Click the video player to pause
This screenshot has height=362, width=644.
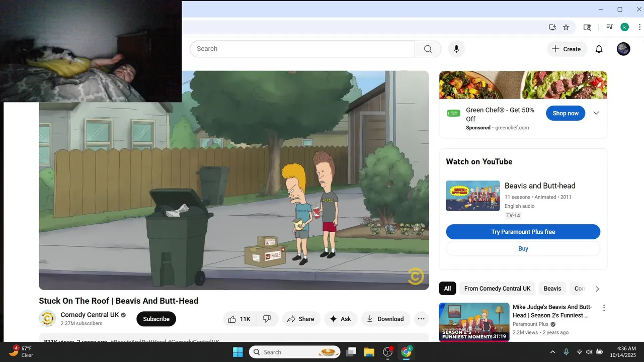[x=234, y=180]
